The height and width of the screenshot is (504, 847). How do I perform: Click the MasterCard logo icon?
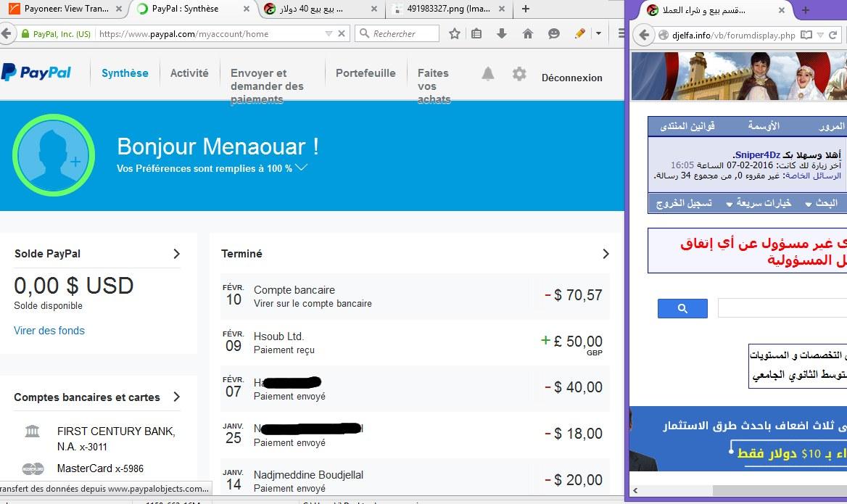pos(33,469)
